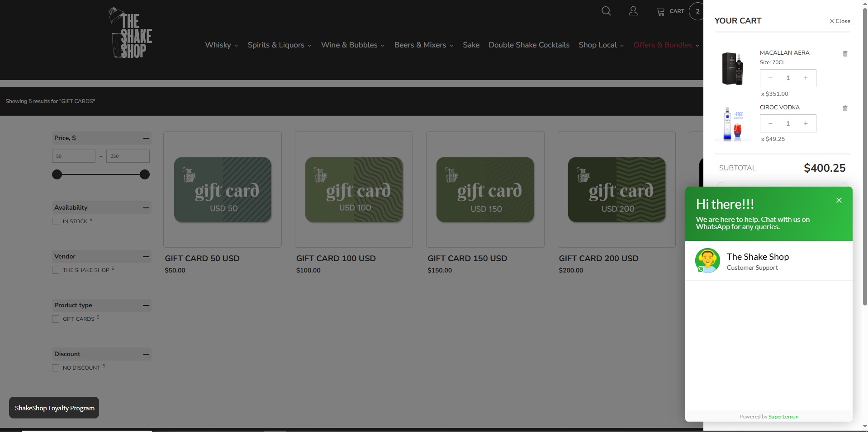The height and width of the screenshot is (432, 868).
Task: Click the maximum price input field
Action: 128,156
